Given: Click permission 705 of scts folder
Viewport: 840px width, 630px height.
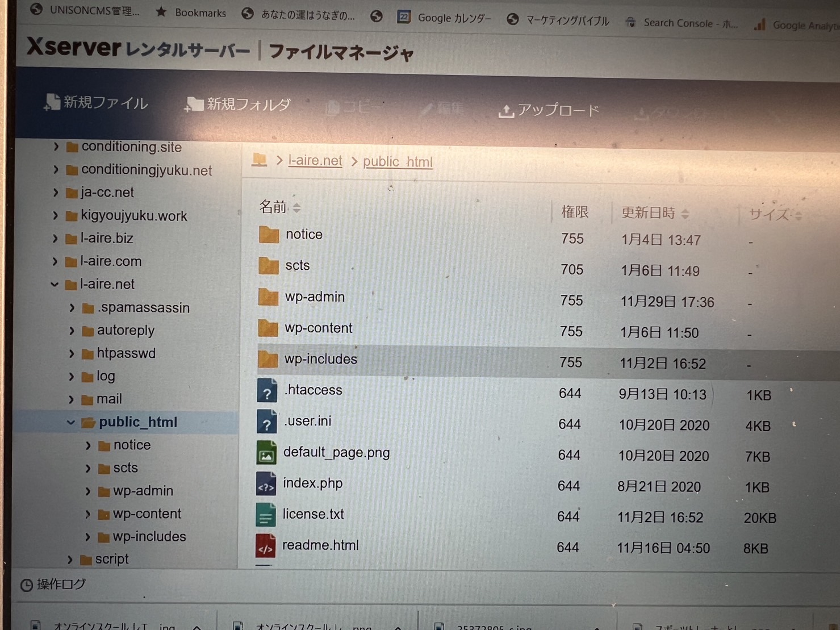Looking at the screenshot, I should click(x=572, y=269).
